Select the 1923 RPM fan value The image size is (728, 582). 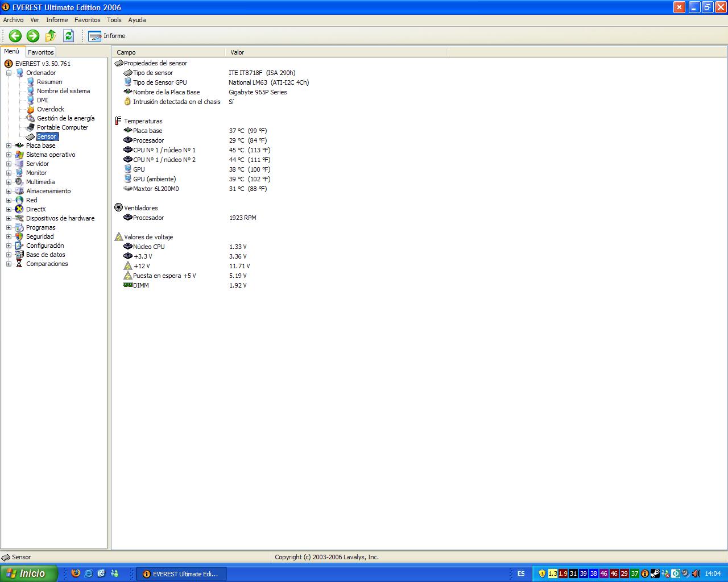pos(243,218)
